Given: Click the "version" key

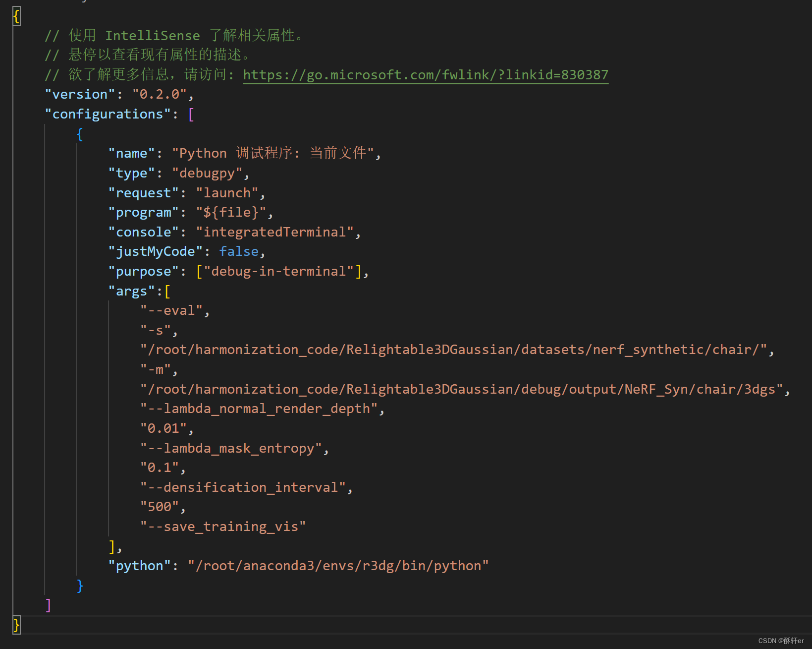Looking at the screenshot, I should [80, 94].
